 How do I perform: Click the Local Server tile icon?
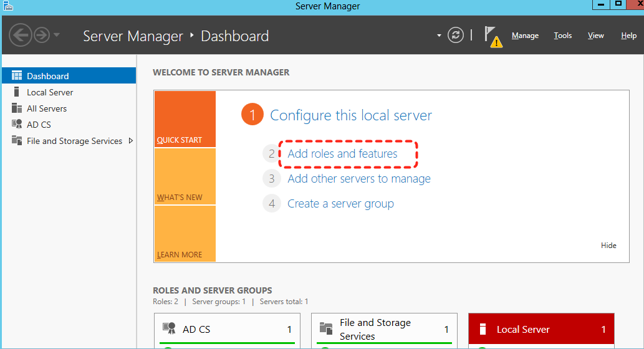tap(483, 329)
